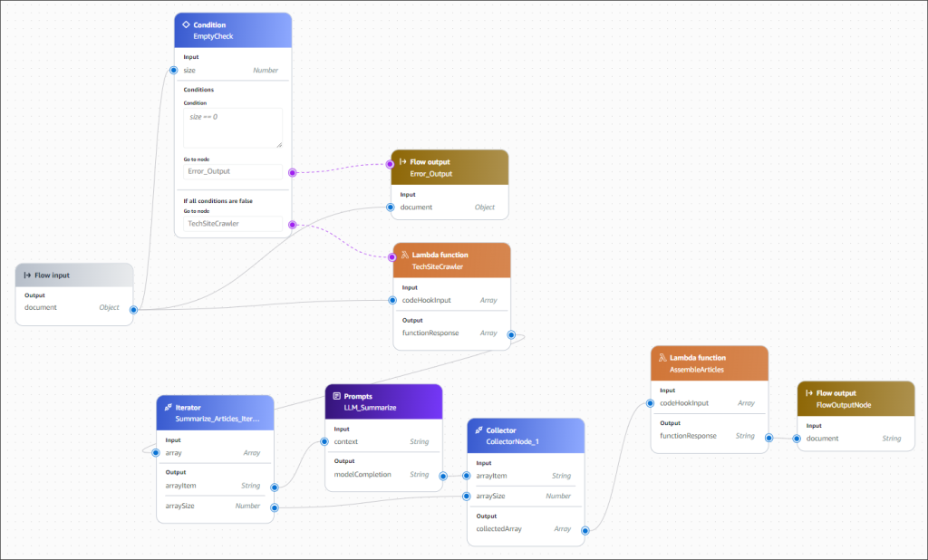The image size is (928, 560).
Task: Select the Summarize_Articles iterator node header
Action: (215, 412)
